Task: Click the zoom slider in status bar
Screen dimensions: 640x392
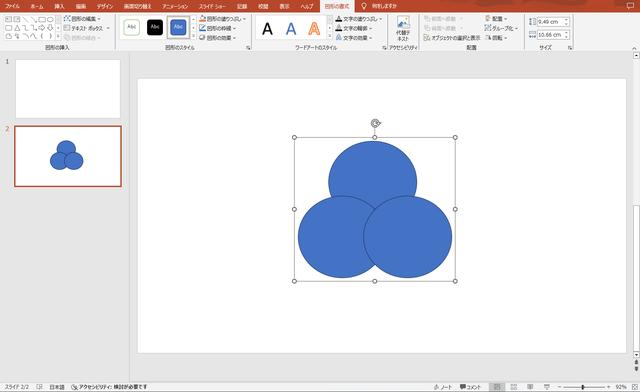Action: coord(583,387)
